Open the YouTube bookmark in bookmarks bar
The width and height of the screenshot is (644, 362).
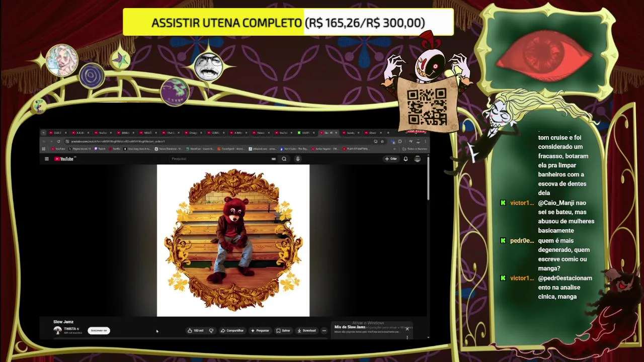pyautogui.click(x=58, y=149)
